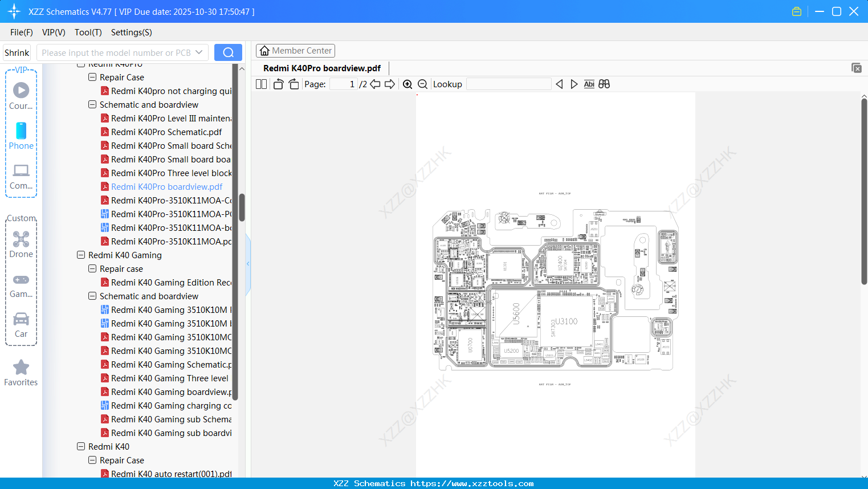868x489 pixels.
Task: Collapse the Redmi K40 Gaming node
Action: click(81, 255)
